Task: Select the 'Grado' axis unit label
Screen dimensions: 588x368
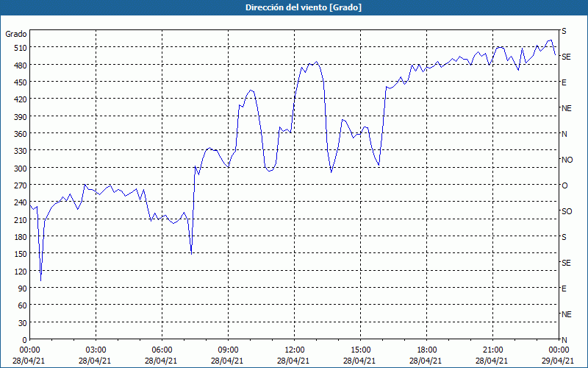Action: (x=16, y=34)
